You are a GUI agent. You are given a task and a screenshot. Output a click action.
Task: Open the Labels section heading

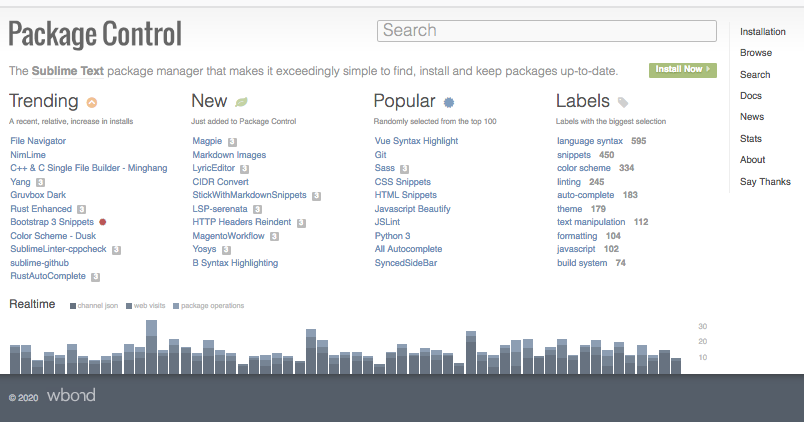coord(583,101)
